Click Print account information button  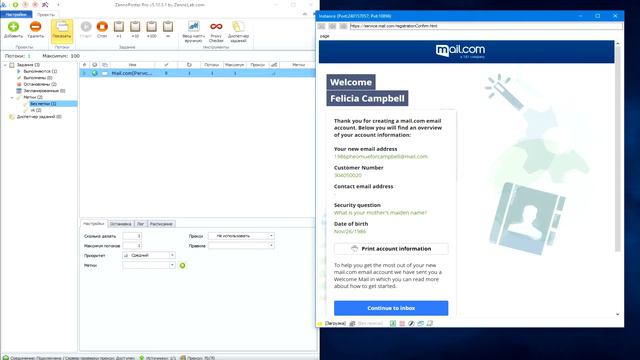point(391,249)
